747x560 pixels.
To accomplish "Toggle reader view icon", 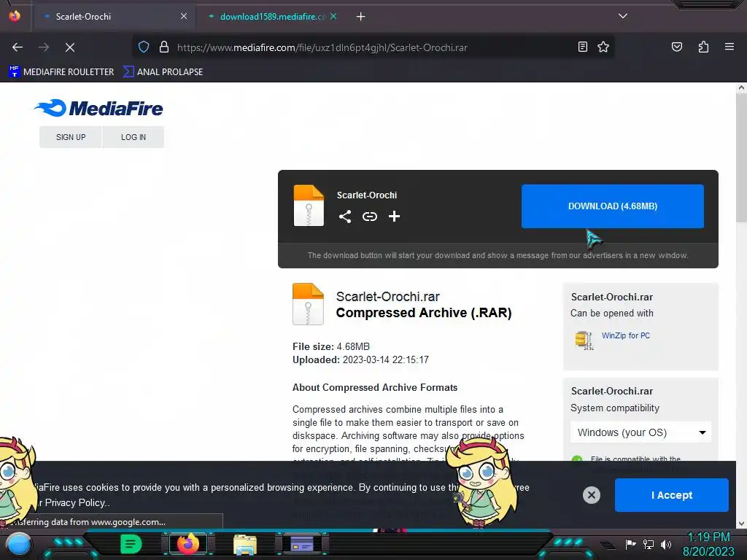I will pos(583,47).
